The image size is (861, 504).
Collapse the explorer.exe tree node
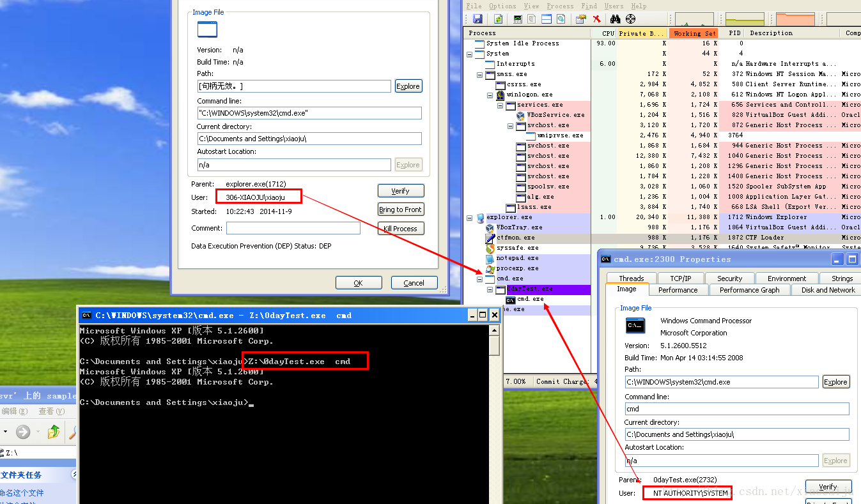pos(470,217)
